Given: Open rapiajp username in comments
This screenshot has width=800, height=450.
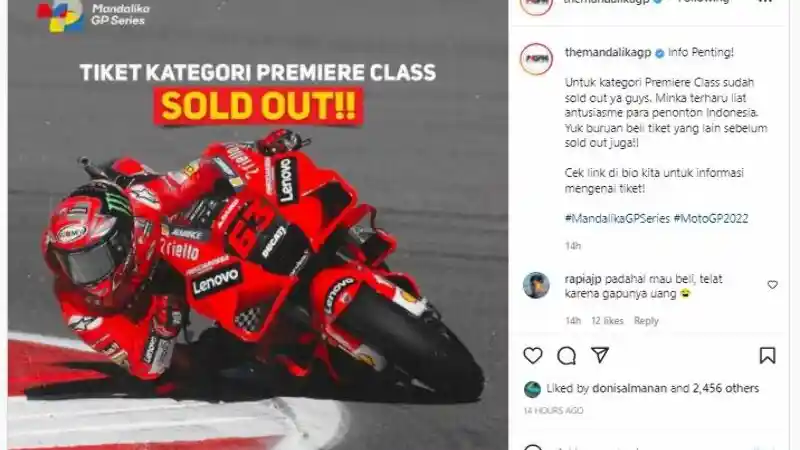Looking at the screenshot, I should click(x=583, y=279).
